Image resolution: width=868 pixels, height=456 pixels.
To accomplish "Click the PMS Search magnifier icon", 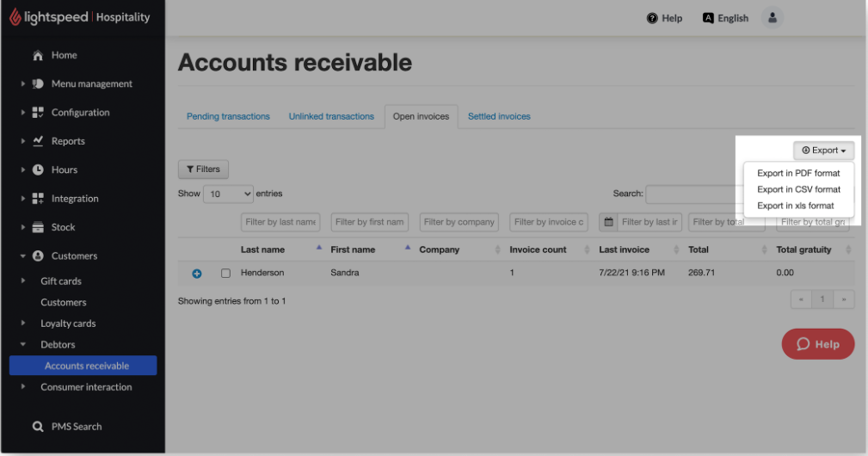I will pyautogui.click(x=38, y=427).
